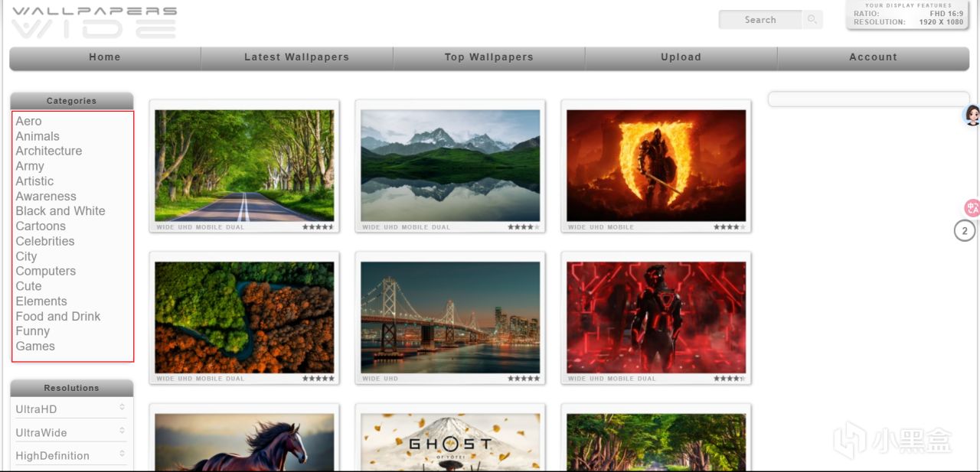
Task: Select the Cute category
Action: click(29, 286)
